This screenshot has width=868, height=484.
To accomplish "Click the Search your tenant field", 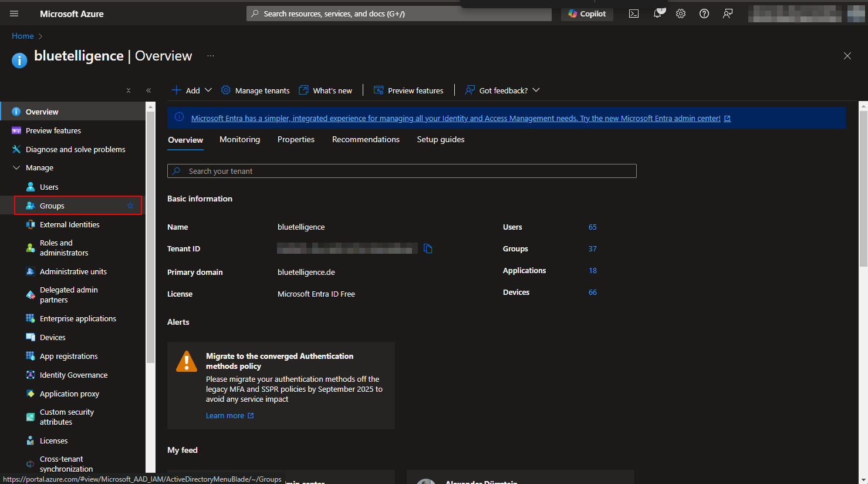I will 401,171.
